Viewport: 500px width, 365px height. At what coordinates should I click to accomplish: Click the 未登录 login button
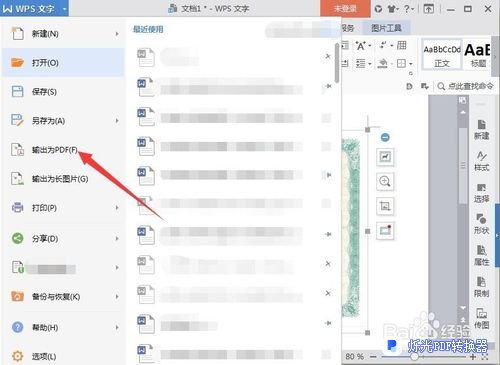(345, 8)
